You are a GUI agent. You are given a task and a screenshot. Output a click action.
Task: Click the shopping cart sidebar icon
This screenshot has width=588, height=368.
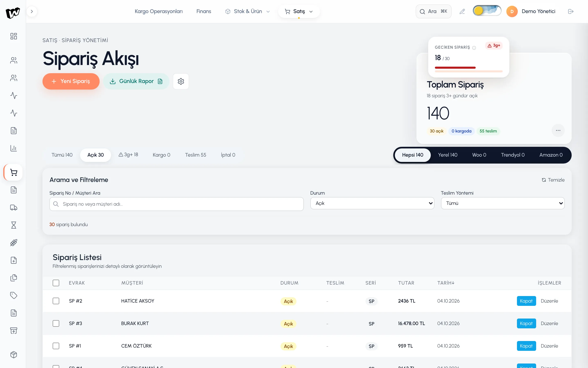[x=14, y=173]
